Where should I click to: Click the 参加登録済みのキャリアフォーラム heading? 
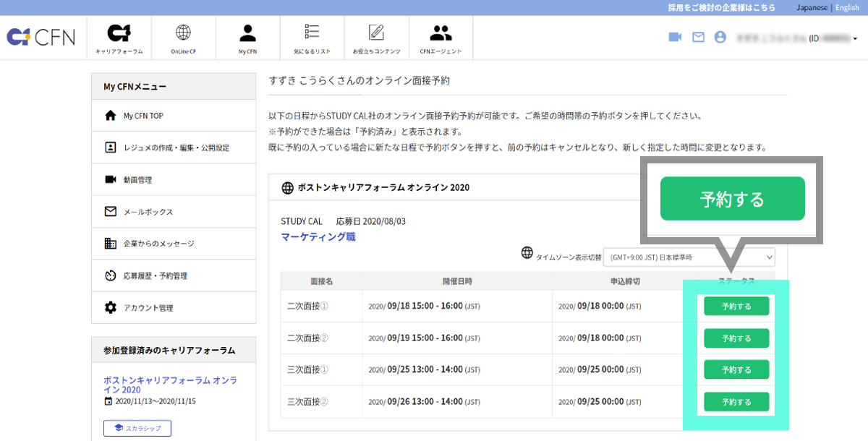tap(169, 351)
